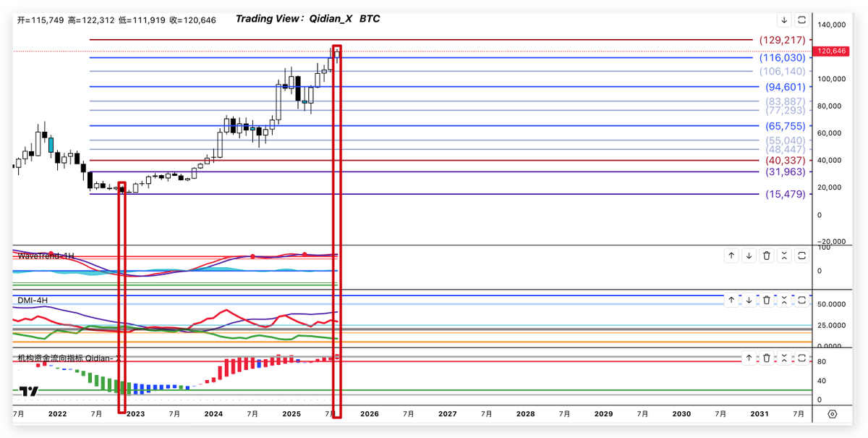
Task: Click the OHLC readout 开=115,749
Action: [x=41, y=20]
